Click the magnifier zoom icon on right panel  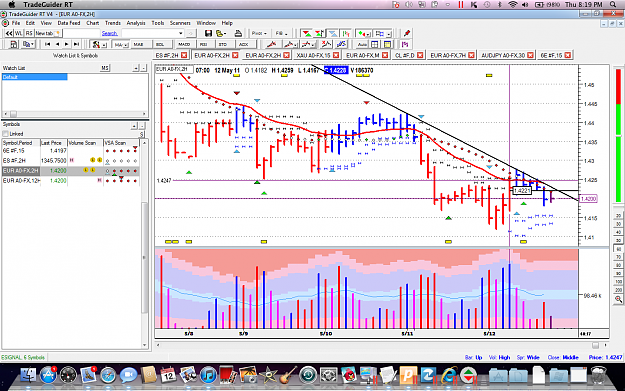pyautogui.click(x=618, y=299)
